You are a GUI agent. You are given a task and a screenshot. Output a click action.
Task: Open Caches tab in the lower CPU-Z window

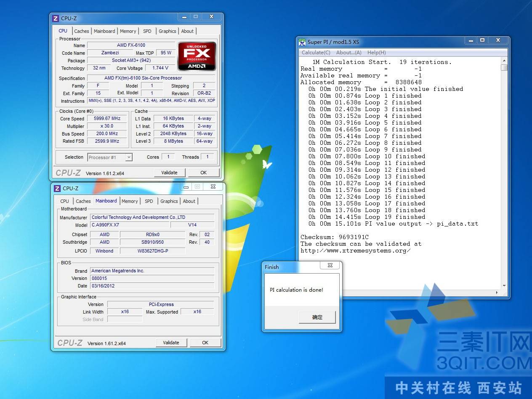[83, 201]
